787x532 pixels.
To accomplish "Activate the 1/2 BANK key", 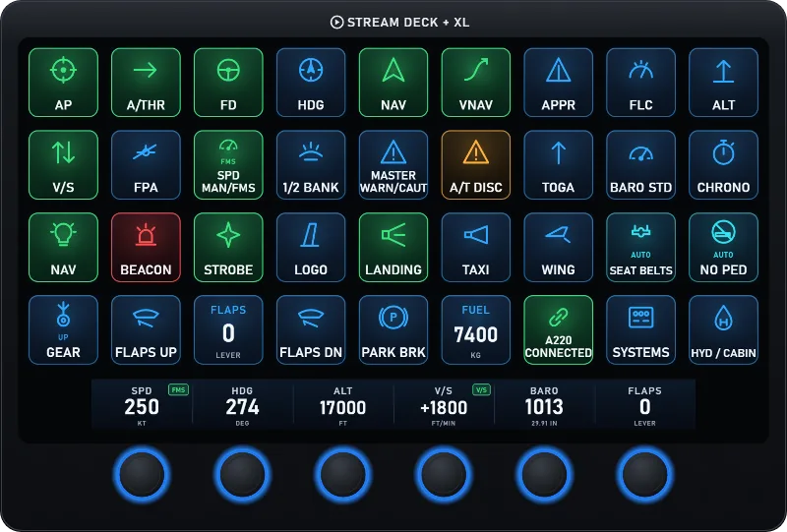I will (x=311, y=164).
